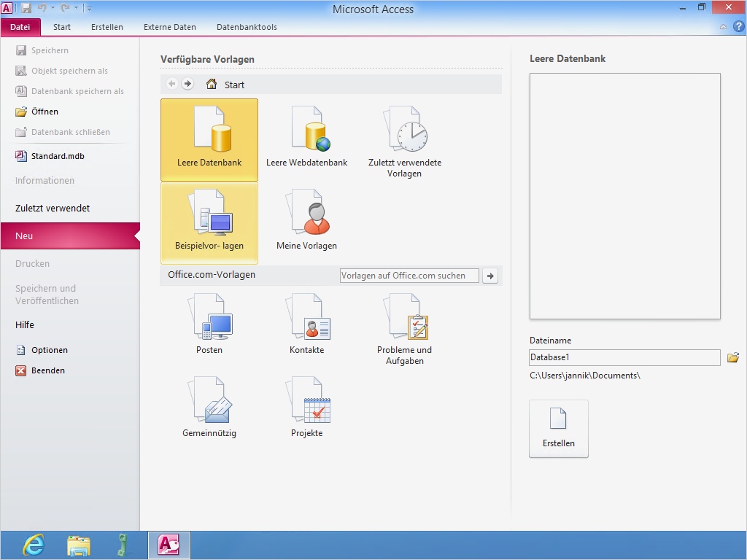
Task: Click the Erstellen button to create database
Action: 559,429
